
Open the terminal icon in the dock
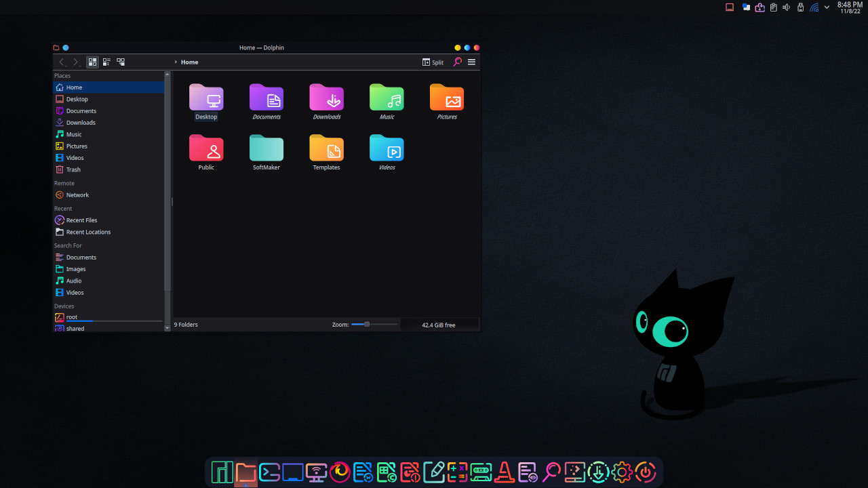[269, 472]
